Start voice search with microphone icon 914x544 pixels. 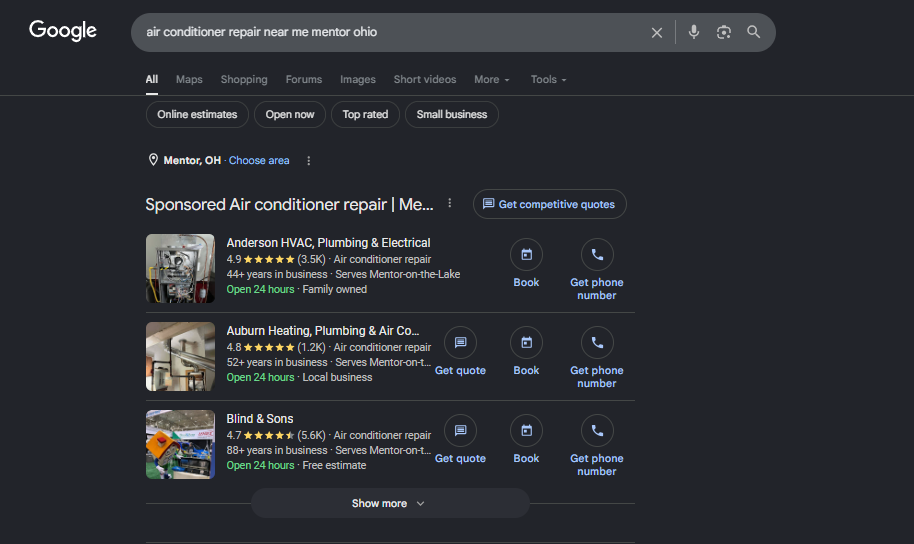(694, 32)
